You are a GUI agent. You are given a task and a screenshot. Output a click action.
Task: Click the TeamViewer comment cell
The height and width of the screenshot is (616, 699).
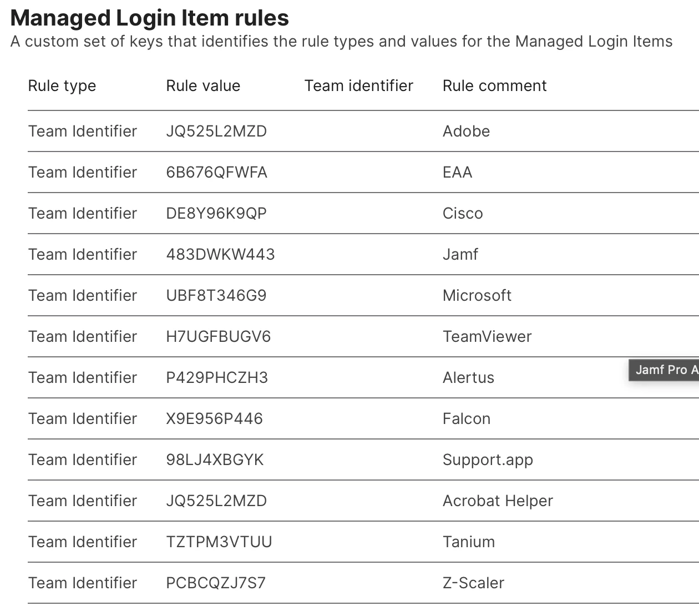[487, 336]
